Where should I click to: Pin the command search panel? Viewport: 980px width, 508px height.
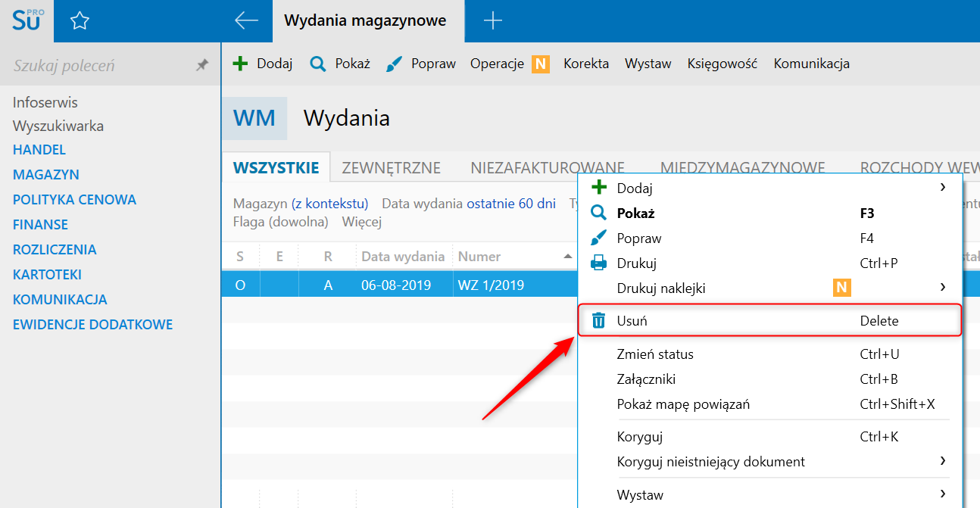202,65
